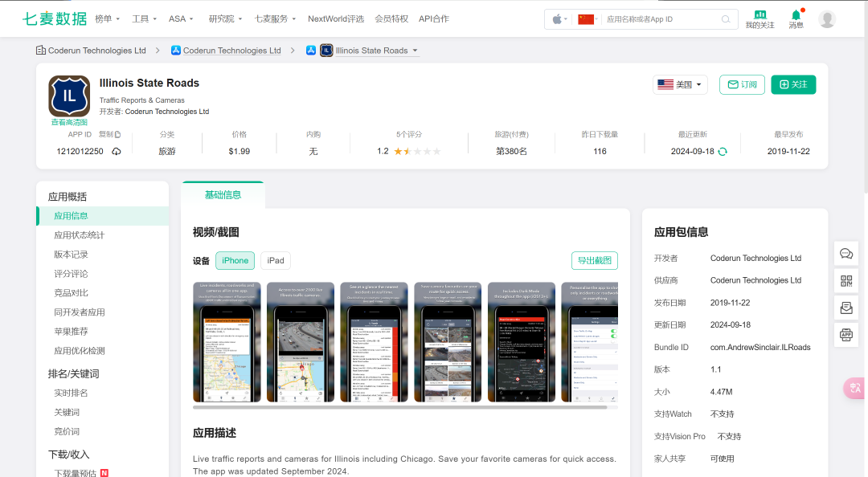Screen dimensions: 868x477
Task: Click the developer building icon in breadcrumb
Action: pyautogui.click(x=41, y=51)
